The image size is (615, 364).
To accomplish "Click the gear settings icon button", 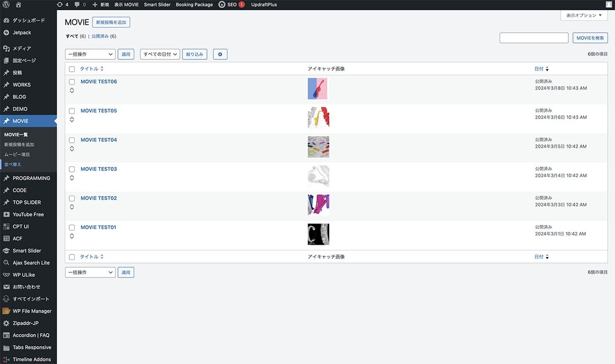I will point(220,54).
